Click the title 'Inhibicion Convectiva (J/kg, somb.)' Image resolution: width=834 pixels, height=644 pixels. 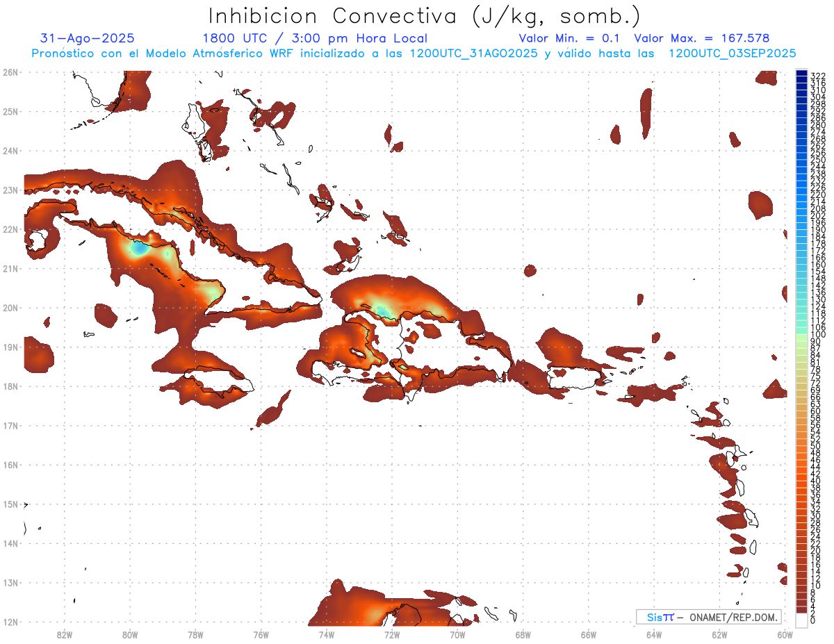(424, 16)
